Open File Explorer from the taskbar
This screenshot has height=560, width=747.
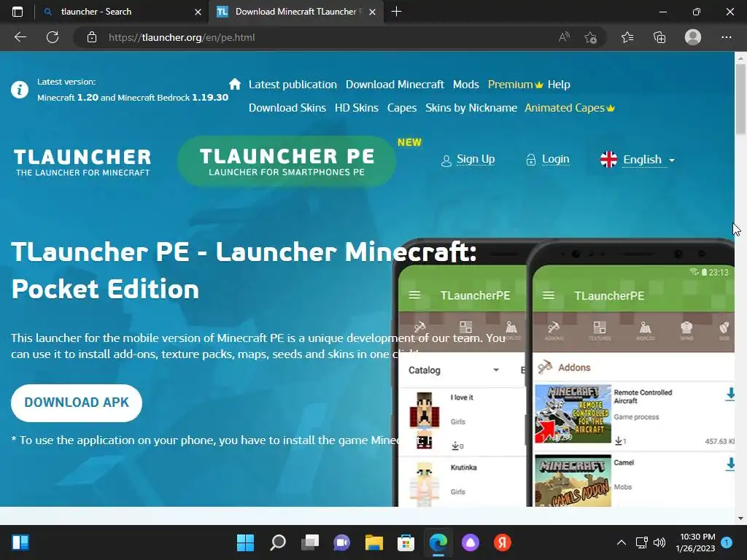374,542
